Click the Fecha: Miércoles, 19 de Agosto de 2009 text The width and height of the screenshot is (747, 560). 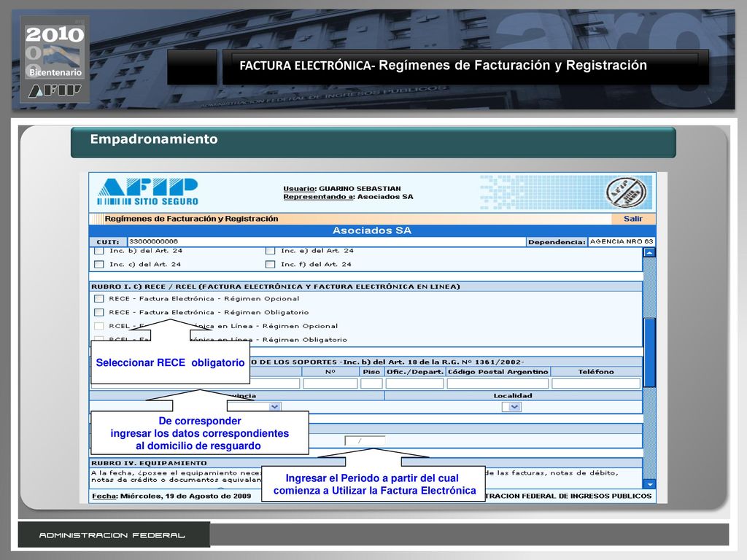[x=171, y=496]
